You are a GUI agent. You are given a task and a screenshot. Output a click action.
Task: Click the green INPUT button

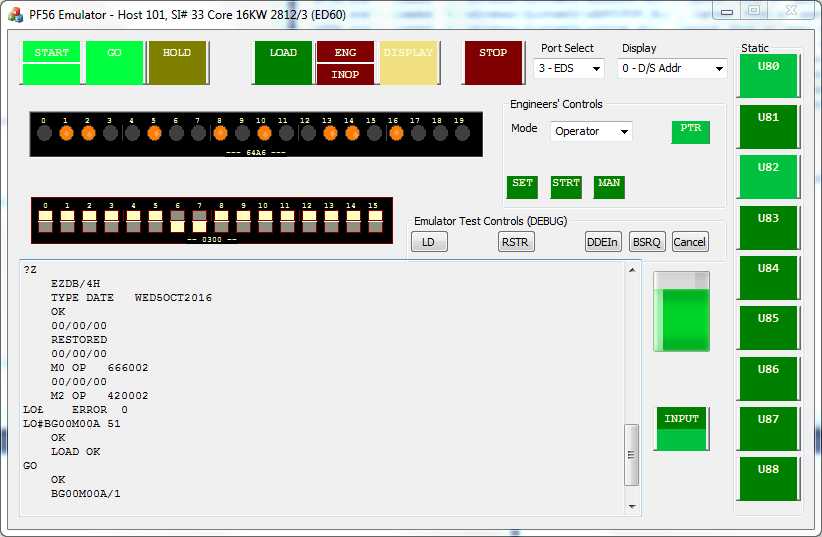(x=682, y=428)
